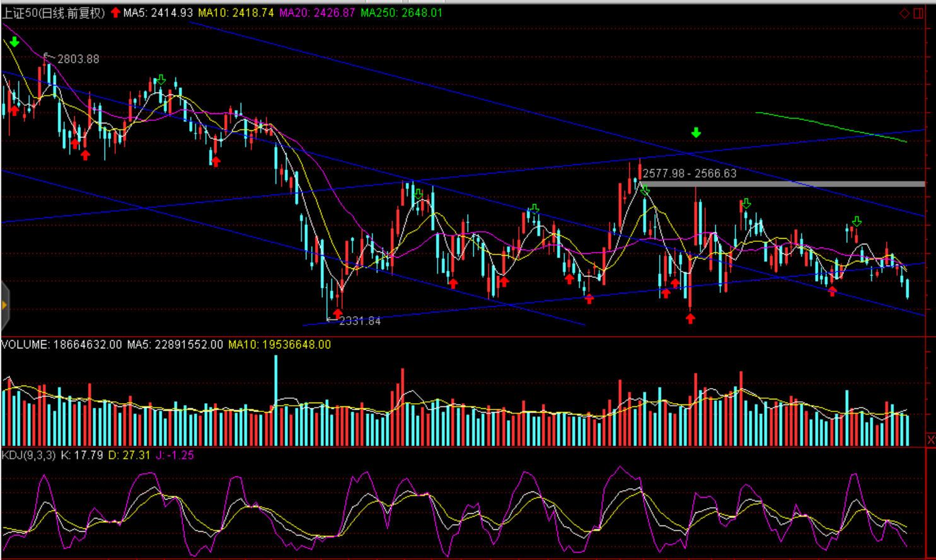Select the gray 2577.98 - 2566.63 gap band
This screenshot has height=560, width=936.
click(x=782, y=184)
